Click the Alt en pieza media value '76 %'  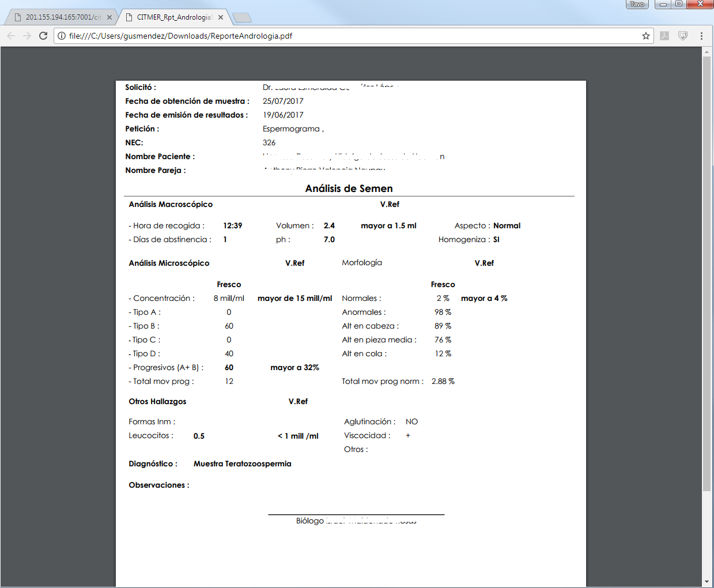point(443,340)
